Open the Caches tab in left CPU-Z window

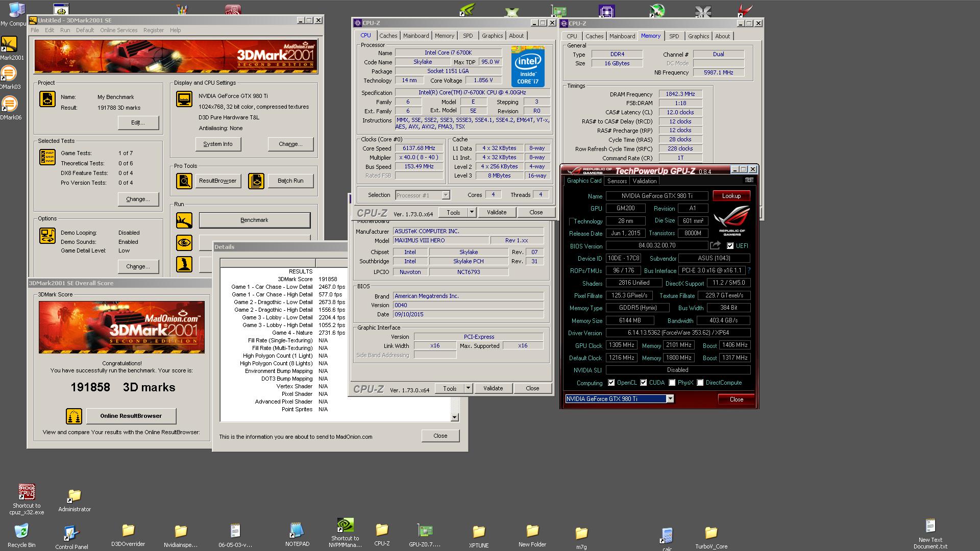pyautogui.click(x=388, y=36)
